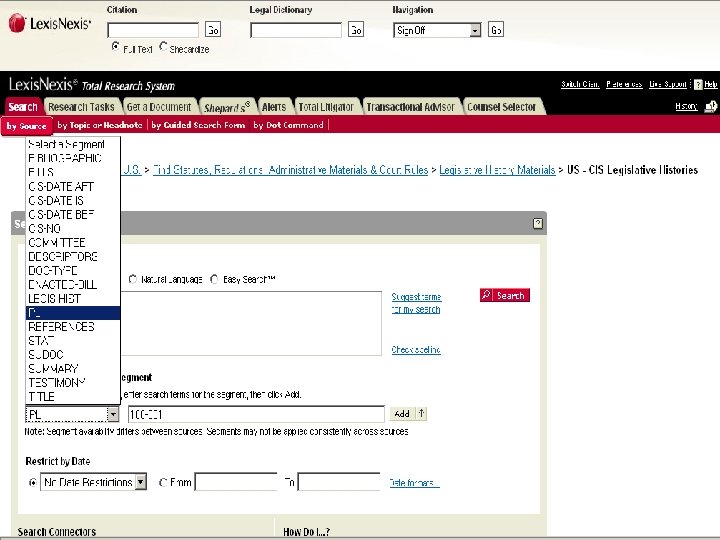The image size is (720, 540).
Task: Choose ENACTED-BILL from segment list
Action: point(73,285)
